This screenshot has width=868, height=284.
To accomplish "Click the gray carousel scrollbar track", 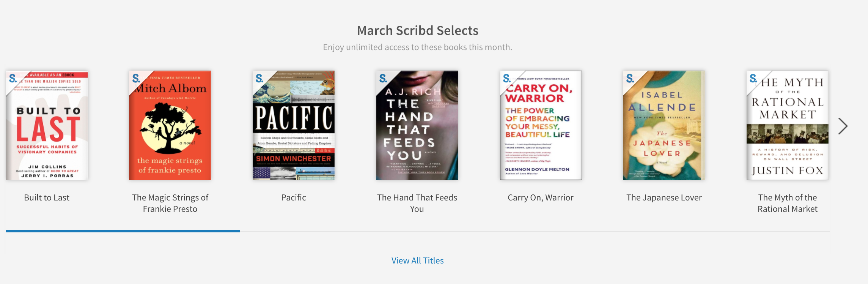I will [535, 231].
